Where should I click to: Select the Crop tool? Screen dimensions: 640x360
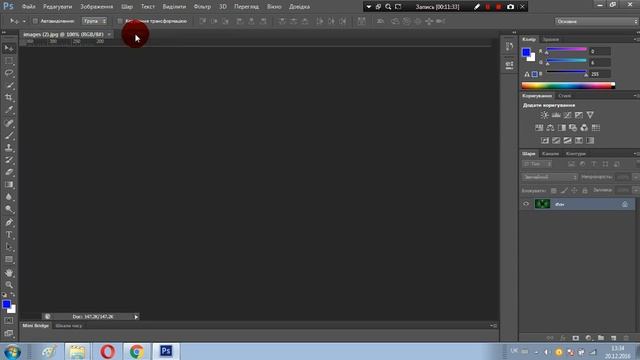point(9,98)
